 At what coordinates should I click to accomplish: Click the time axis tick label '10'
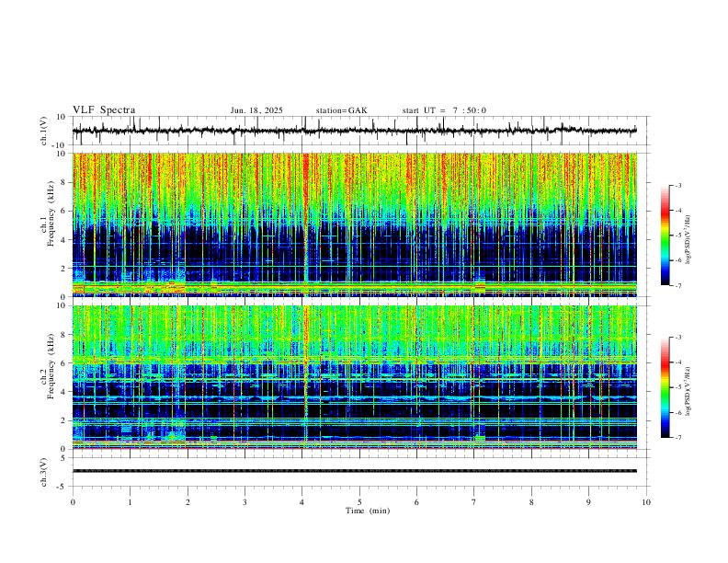pos(646,502)
